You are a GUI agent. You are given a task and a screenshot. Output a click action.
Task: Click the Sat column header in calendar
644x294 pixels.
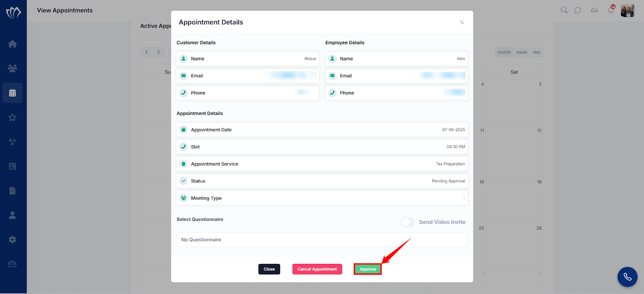(x=514, y=72)
